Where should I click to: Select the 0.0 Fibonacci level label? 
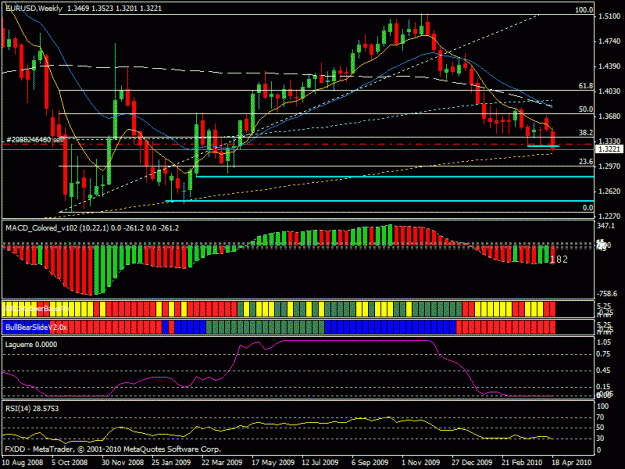coord(588,208)
